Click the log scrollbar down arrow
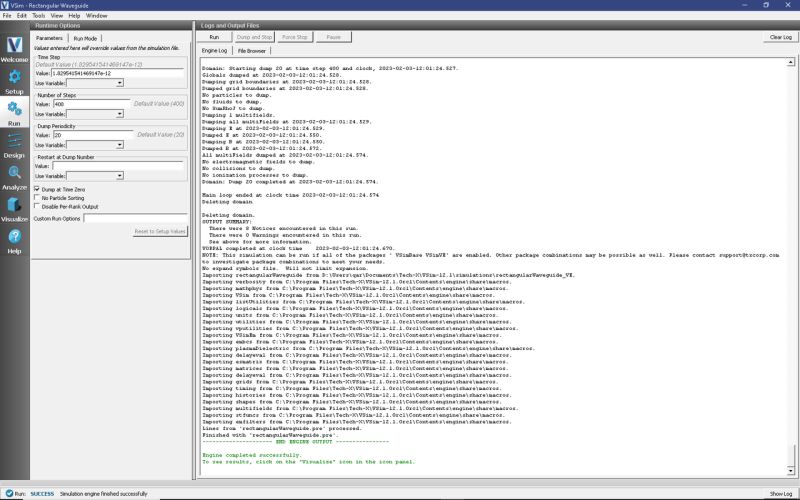Viewport: 800px width, 500px height. [790, 470]
